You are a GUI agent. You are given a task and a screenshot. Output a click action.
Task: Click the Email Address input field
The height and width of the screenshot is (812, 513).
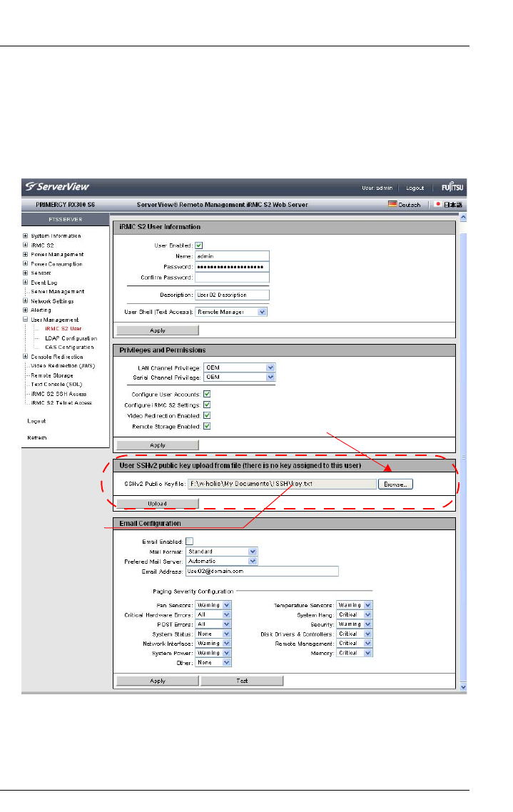click(262, 572)
